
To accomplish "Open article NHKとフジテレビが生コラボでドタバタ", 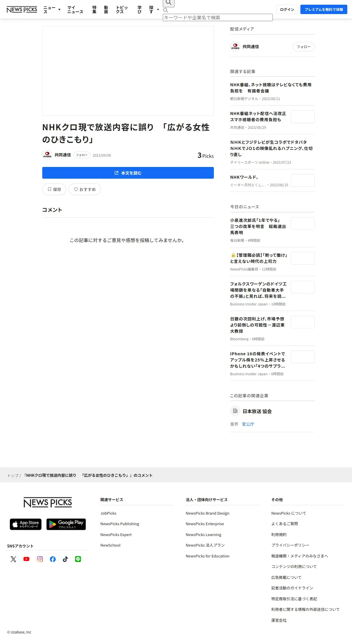I will click(x=271, y=148).
